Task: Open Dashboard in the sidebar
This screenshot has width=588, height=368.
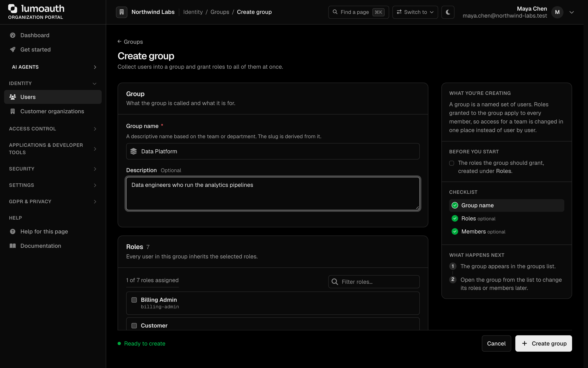Action: [x=53, y=35]
